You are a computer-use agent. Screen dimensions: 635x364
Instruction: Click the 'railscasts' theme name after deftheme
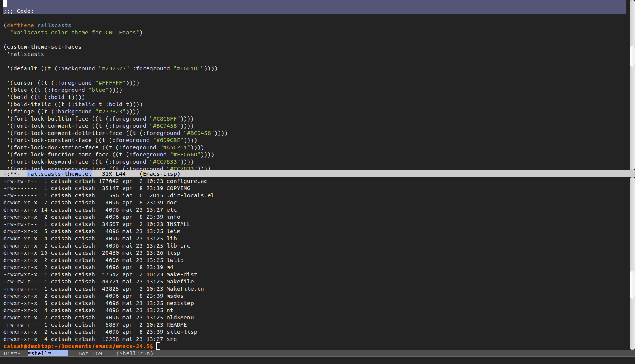click(x=54, y=25)
